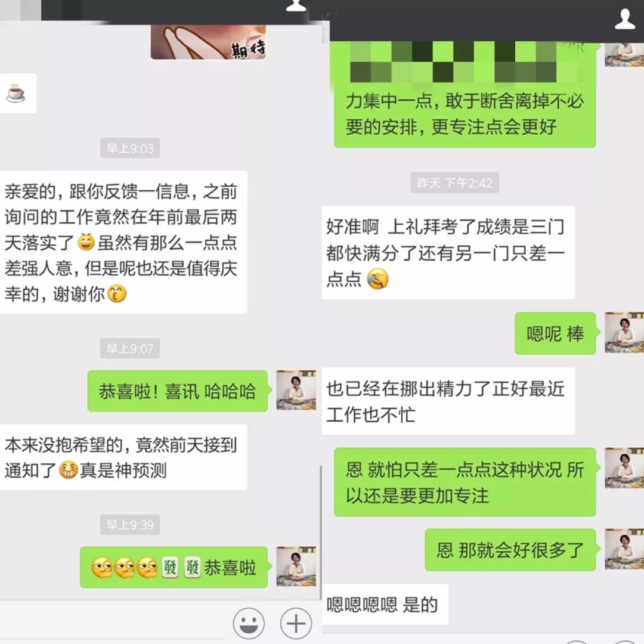This screenshot has height=644, width=644.
Task: Tap the '昨天 下午2:42' timestamp label
Action: (x=454, y=182)
